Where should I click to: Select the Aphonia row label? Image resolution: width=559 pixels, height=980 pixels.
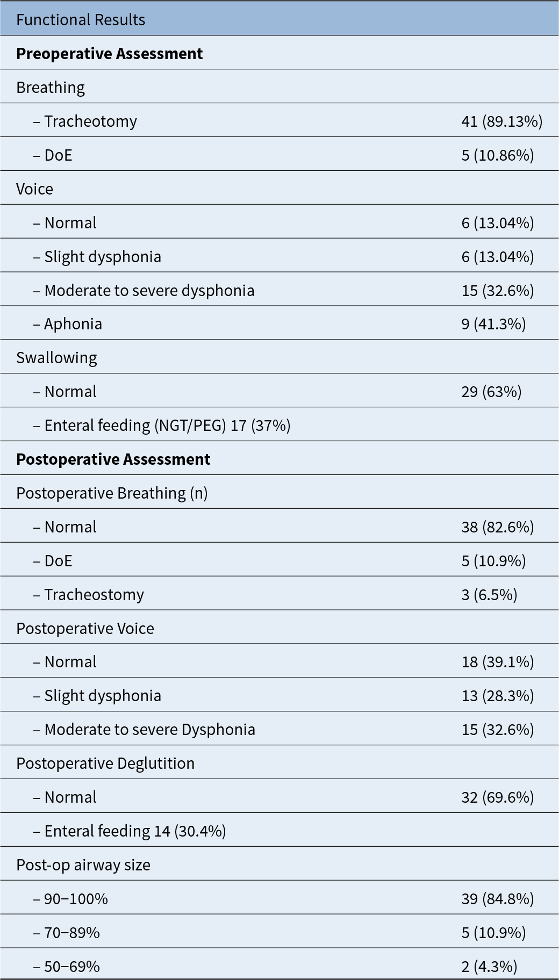click(x=68, y=324)
